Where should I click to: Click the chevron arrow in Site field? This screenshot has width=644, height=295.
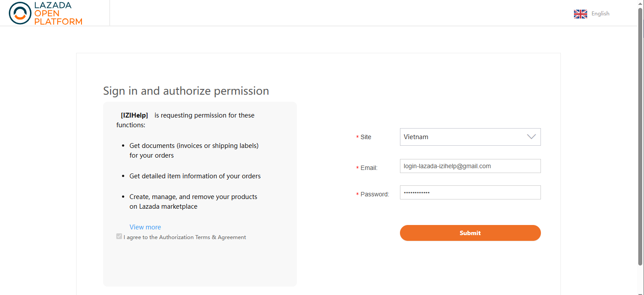pos(531,137)
